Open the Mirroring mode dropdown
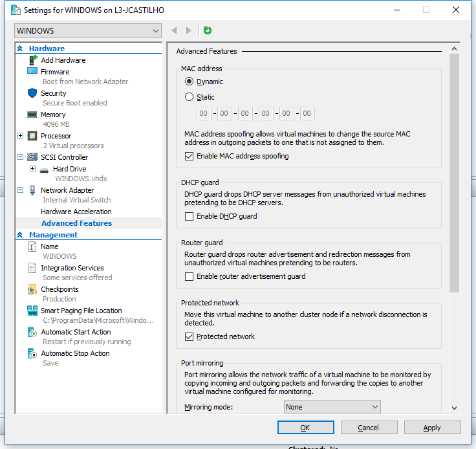The width and height of the screenshot is (476, 449). point(332,407)
